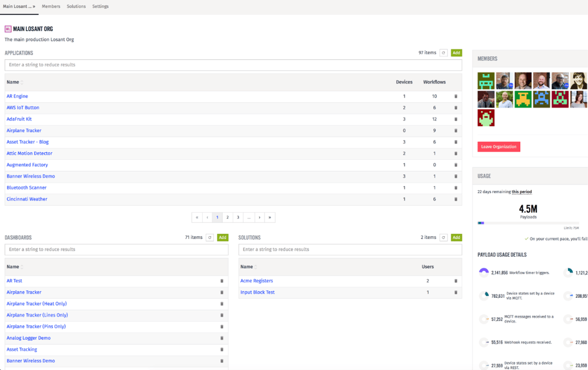This screenshot has width=588, height=370.
Task: Focus the Solutions filter input
Action: 350,250
